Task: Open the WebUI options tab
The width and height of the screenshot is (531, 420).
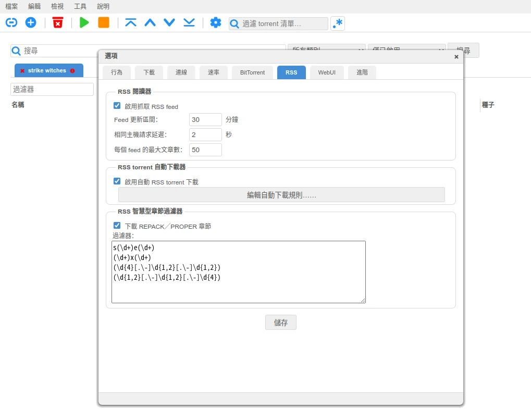Action: click(x=327, y=72)
